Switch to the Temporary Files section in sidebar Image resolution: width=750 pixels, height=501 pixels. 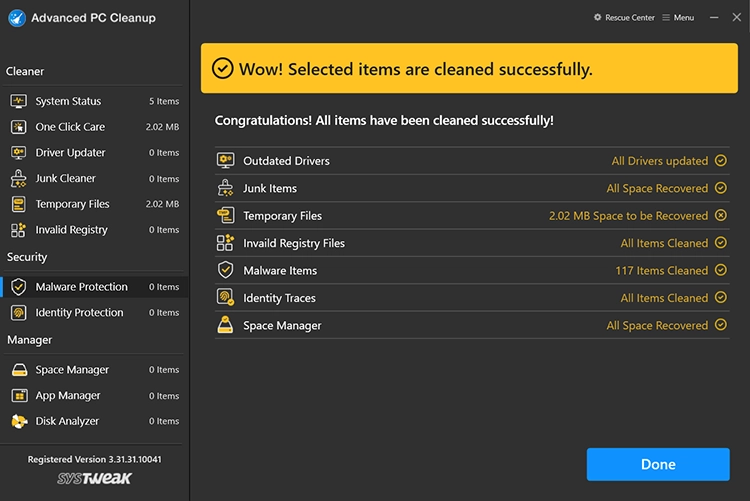[x=72, y=204]
